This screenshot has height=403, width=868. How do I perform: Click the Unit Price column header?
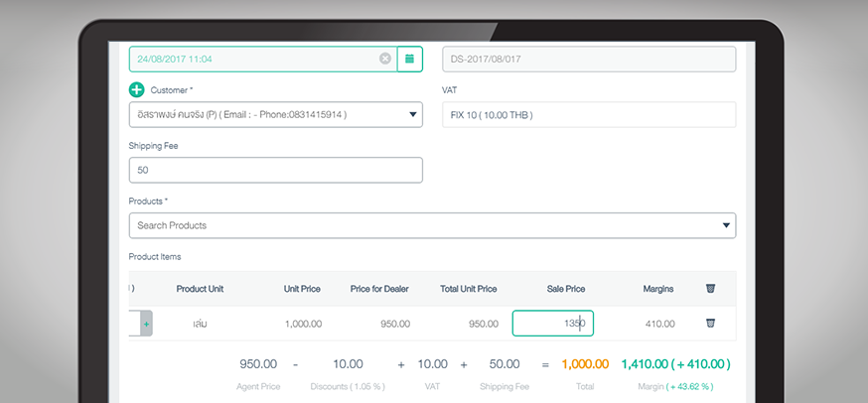pos(302,289)
